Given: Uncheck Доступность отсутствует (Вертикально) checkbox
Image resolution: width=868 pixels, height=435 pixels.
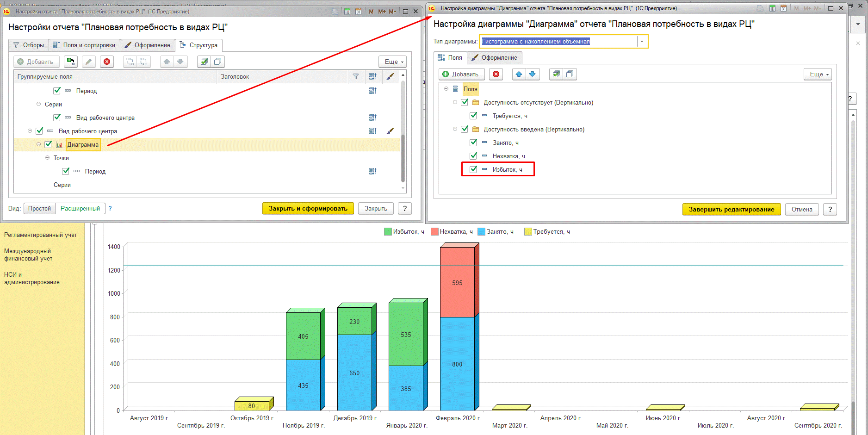Looking at the screenshot, I should (465, 102).
